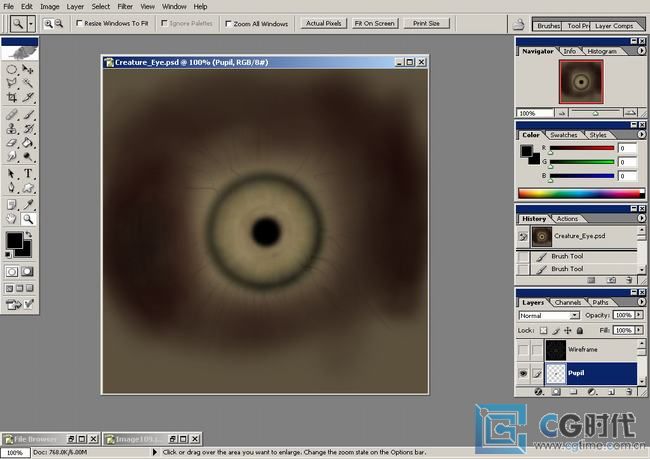Open the Layer menu
This screenshot has width=650, height=459.
click(x=75, y=7)
